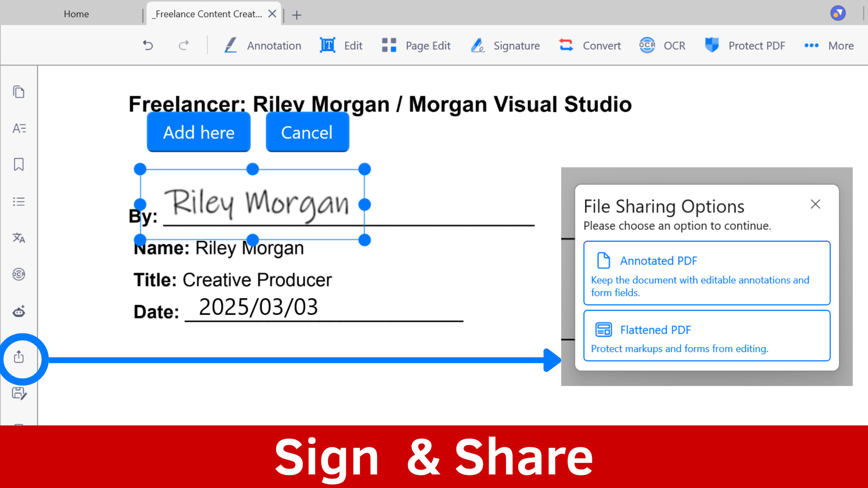Choose the Flattened PDF option

click(707, 336)
